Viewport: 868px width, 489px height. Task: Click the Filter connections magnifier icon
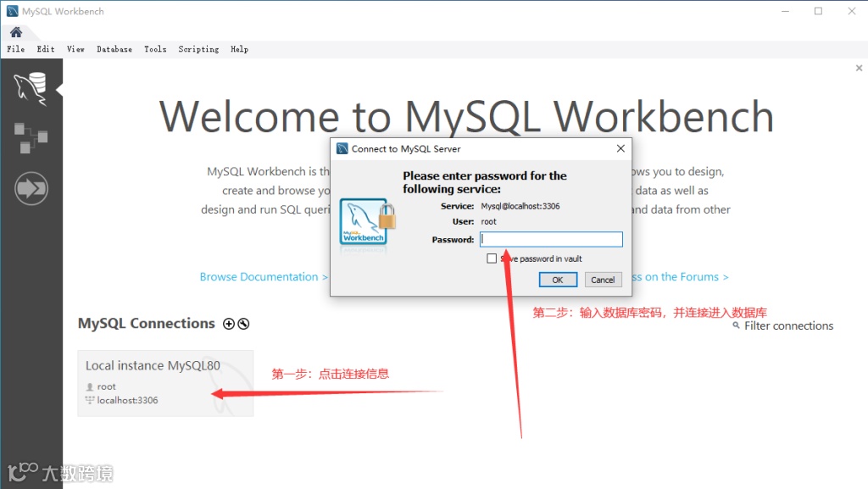pyautogui.click(x=737, y=325)
